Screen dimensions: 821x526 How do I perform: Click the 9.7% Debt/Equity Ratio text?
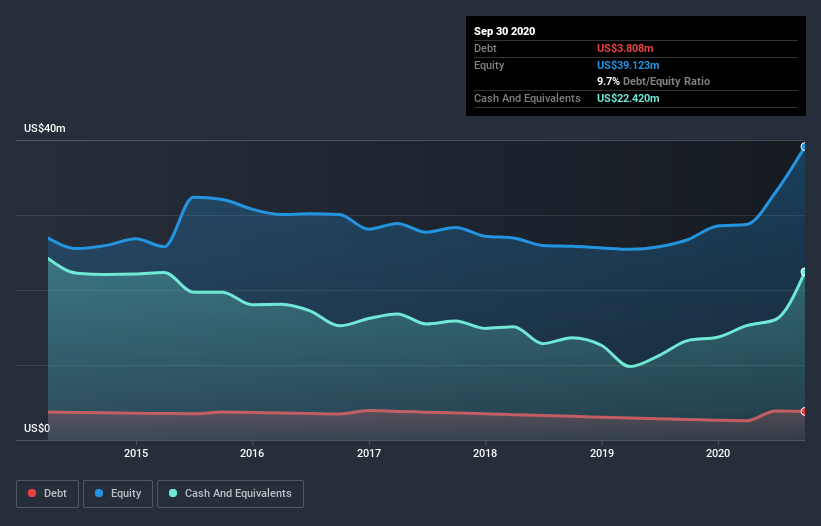click(653, 82)
